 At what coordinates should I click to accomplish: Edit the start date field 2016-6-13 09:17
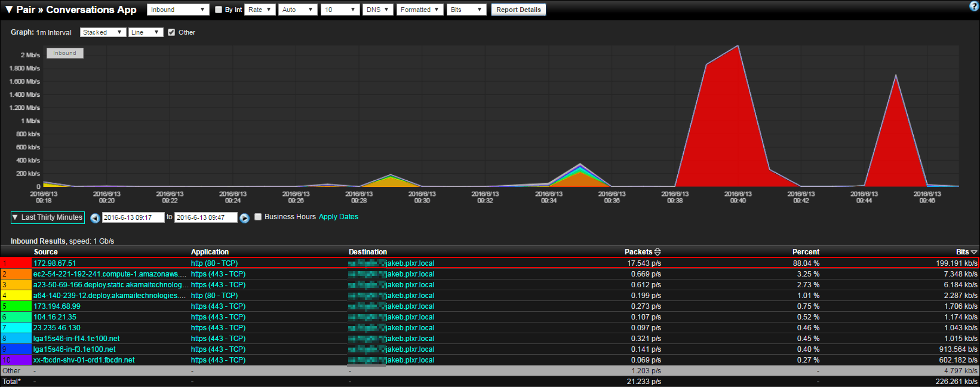pyautogui.click(x=133, y=217)
